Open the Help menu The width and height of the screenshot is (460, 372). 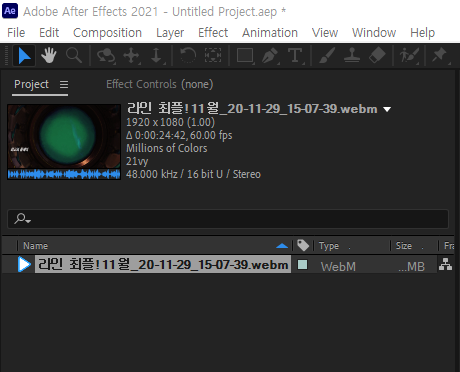(422, 33)
